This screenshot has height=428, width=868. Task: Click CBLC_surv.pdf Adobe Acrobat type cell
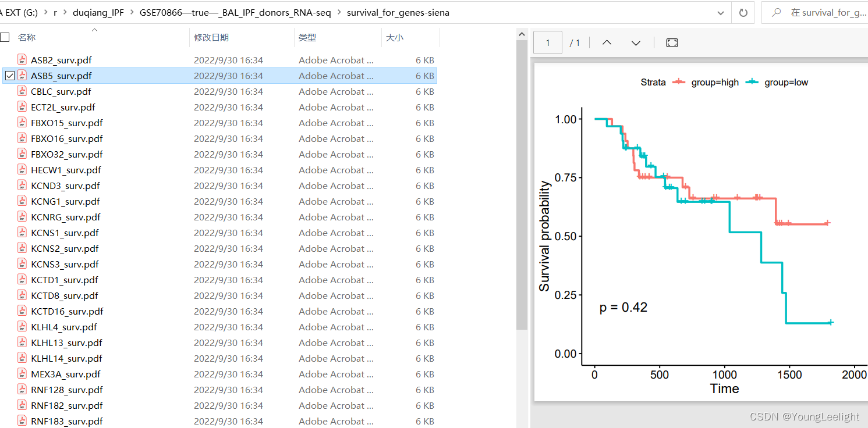click(x=336, y=91)
